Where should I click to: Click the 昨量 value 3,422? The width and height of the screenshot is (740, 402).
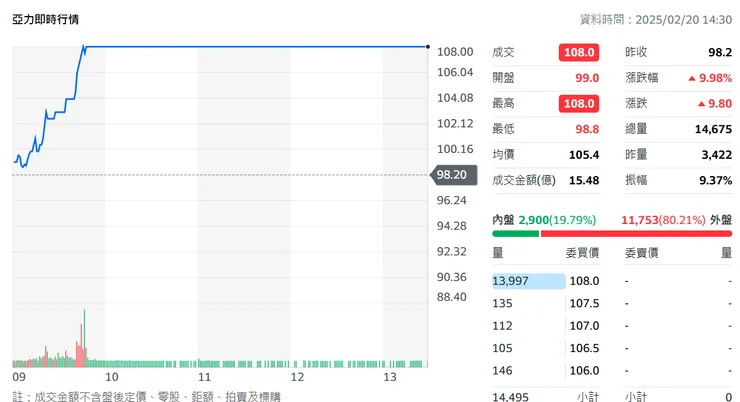coord(716,154)
